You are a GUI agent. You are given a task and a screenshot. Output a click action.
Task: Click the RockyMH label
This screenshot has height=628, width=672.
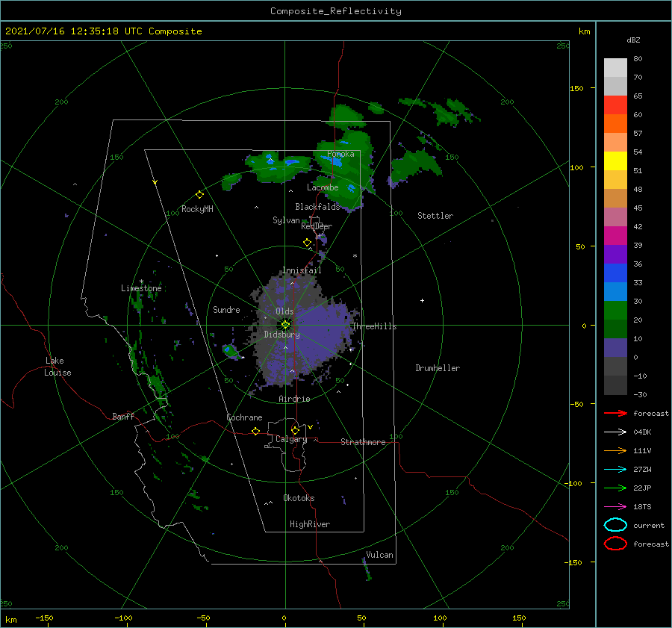tap(197, 209)
